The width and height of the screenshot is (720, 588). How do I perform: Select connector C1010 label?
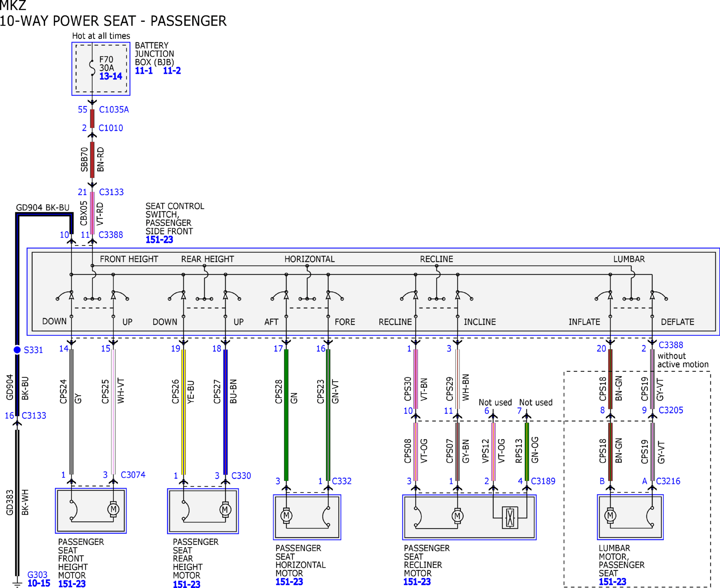111,128
